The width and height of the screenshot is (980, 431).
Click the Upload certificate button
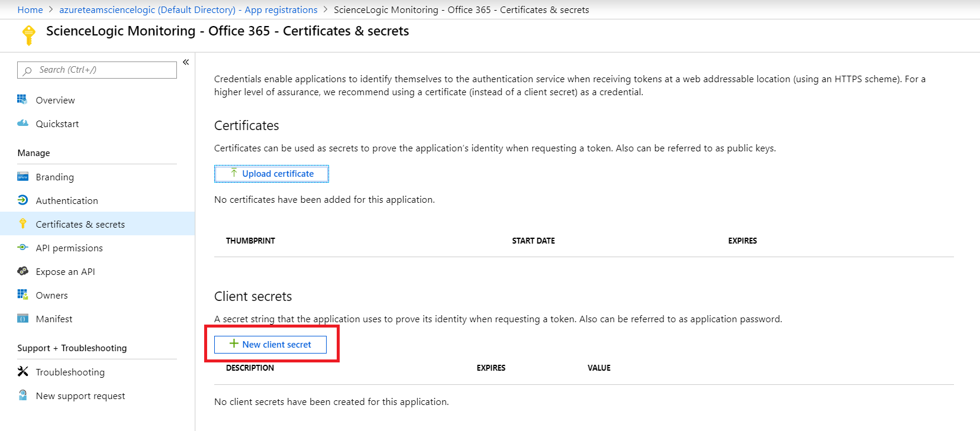[271, 174]
